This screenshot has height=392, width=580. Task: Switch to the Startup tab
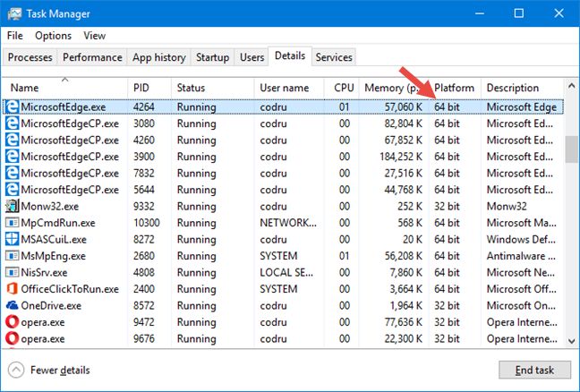point(212,57)
